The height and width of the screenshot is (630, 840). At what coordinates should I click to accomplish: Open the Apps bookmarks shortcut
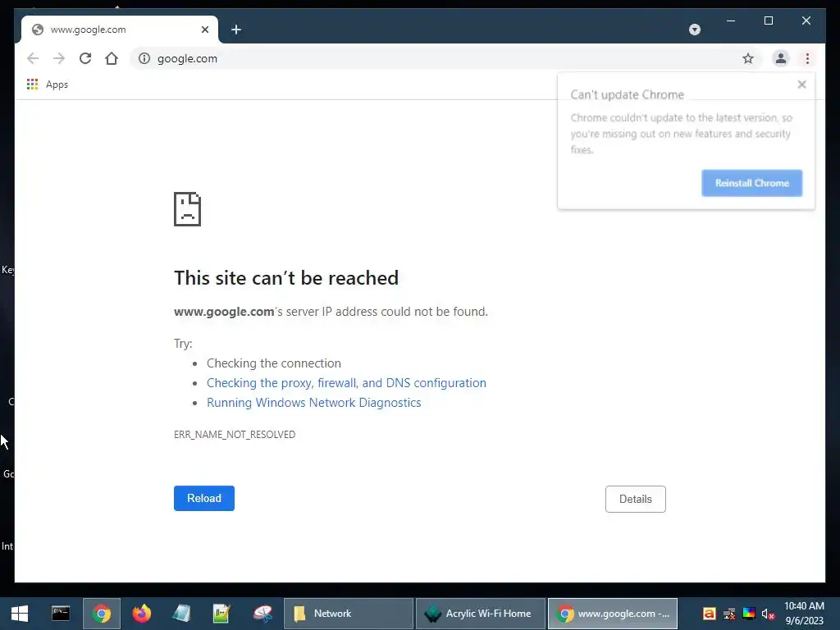click(x=47, y=84)
